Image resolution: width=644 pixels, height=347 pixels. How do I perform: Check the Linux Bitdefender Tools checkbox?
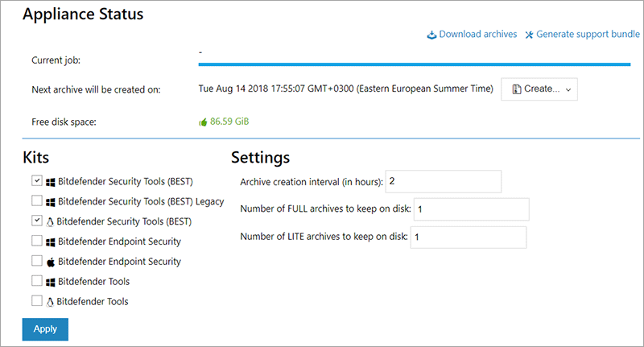[x=37, y=300]
